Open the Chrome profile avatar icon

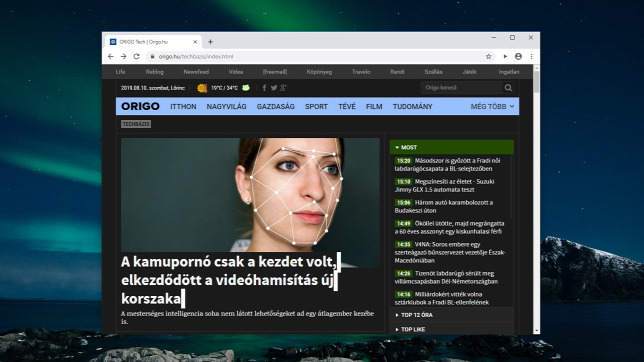point(518,56)
